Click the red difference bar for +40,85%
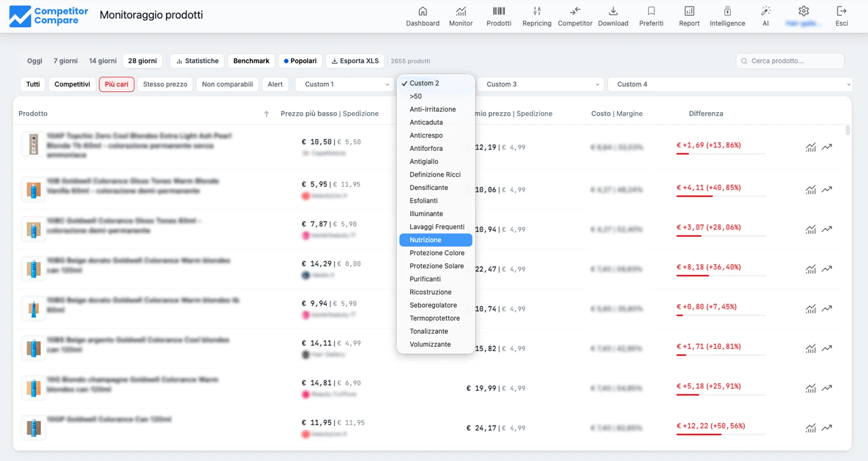 pos(694,196)
